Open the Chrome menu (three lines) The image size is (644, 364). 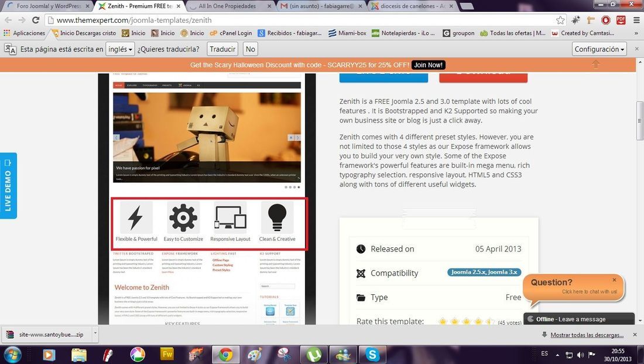636,20
